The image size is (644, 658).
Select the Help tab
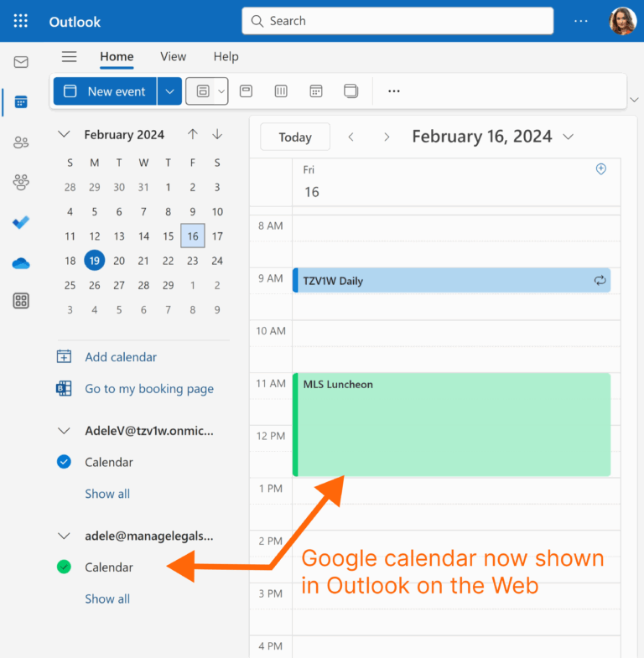pos(226,57)
